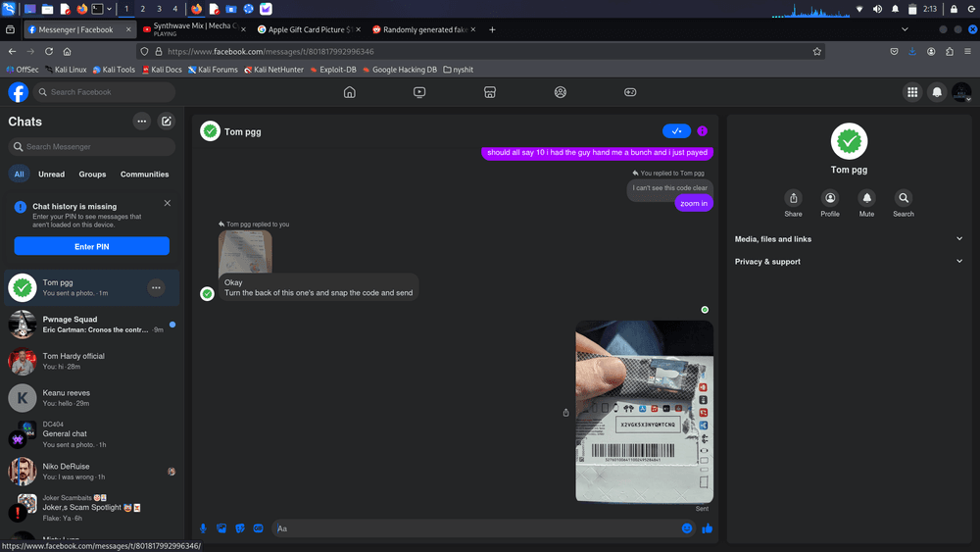This screenshot has height=552, width=980.
Task: Reload the current page
Action: pos(49,51)
